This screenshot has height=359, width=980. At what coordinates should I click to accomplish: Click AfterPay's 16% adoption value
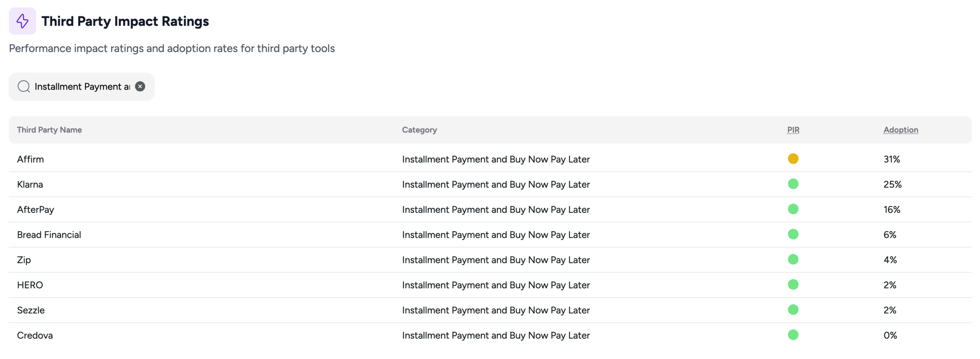click(892, 210)
